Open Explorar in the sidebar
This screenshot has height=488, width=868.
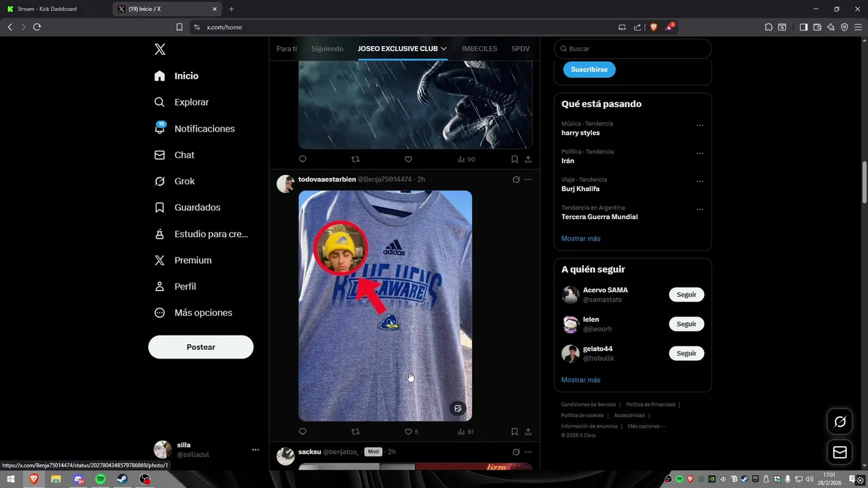pyautogui.click(x=182, y=102)
